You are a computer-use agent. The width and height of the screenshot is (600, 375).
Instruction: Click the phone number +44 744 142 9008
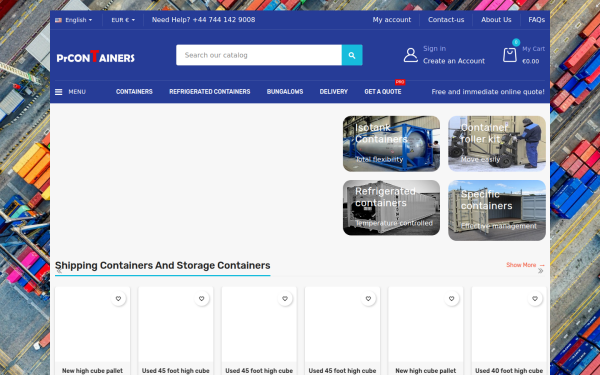(224, 20)
